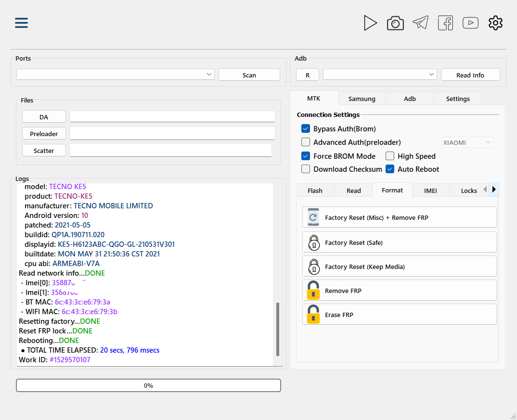Enable Advanced Auth(preloader) checkbox

pyautogui.click(x=306, y=142)
